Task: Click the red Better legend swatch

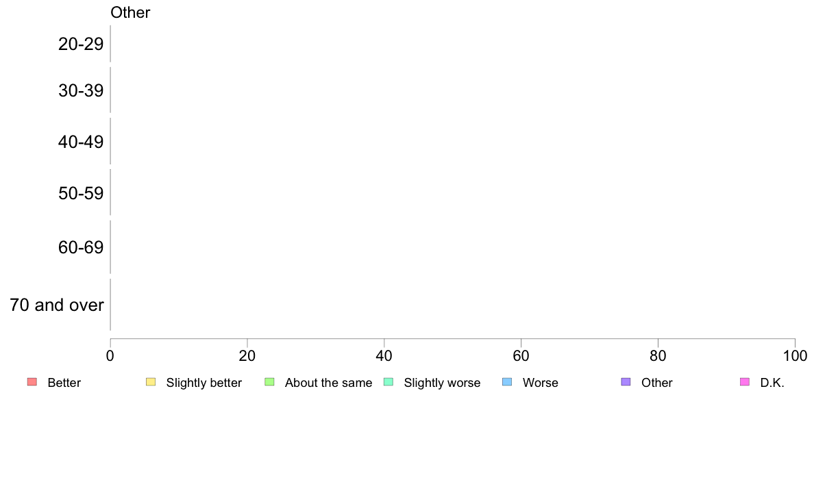Action: 32,382
